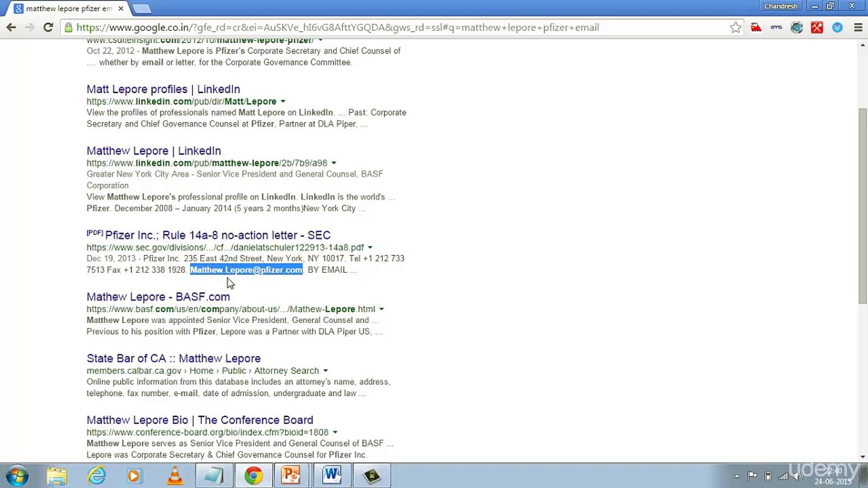Click the scrollbar down arrow
868x488 pixels.
pos(863,457)
